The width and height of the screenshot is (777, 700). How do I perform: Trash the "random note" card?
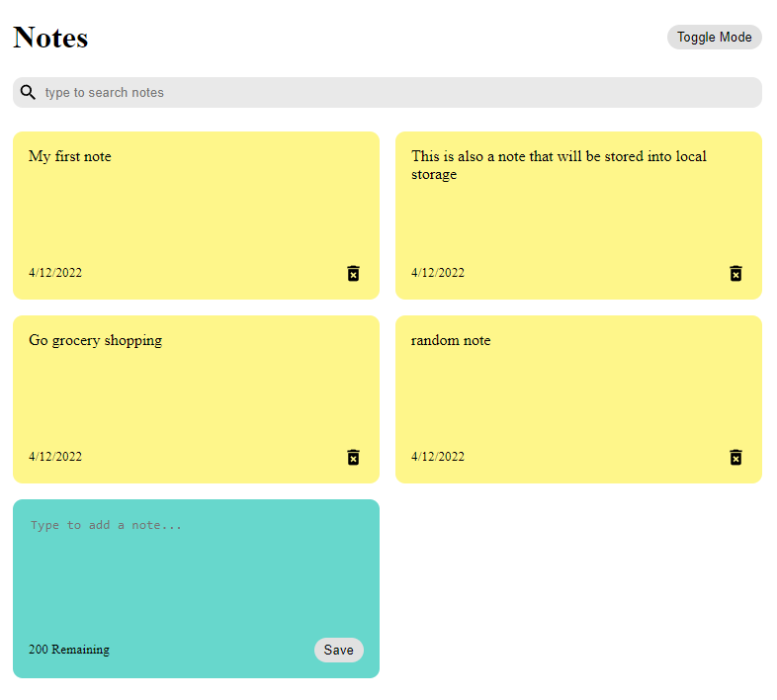tap(735, 457)
